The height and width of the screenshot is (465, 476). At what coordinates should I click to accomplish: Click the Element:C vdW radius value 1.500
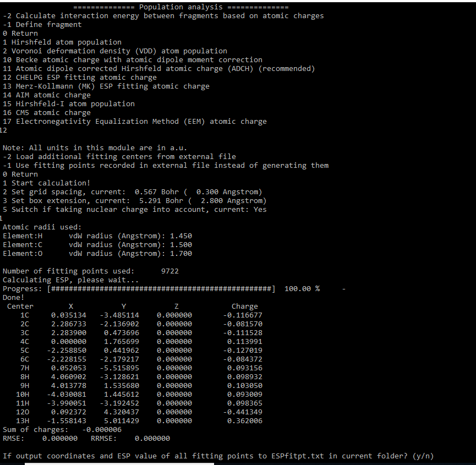[181, 245]
